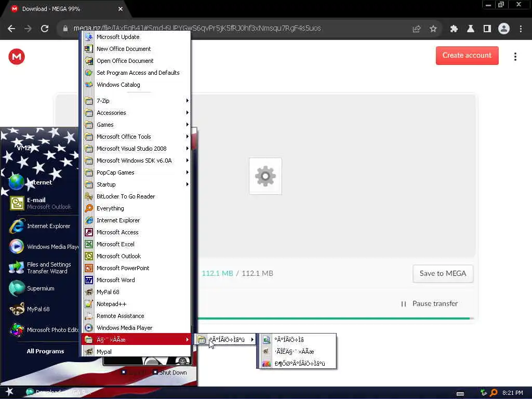
Task: Click the gear file-type thumbnail
Action: click(x=265, y=176)
